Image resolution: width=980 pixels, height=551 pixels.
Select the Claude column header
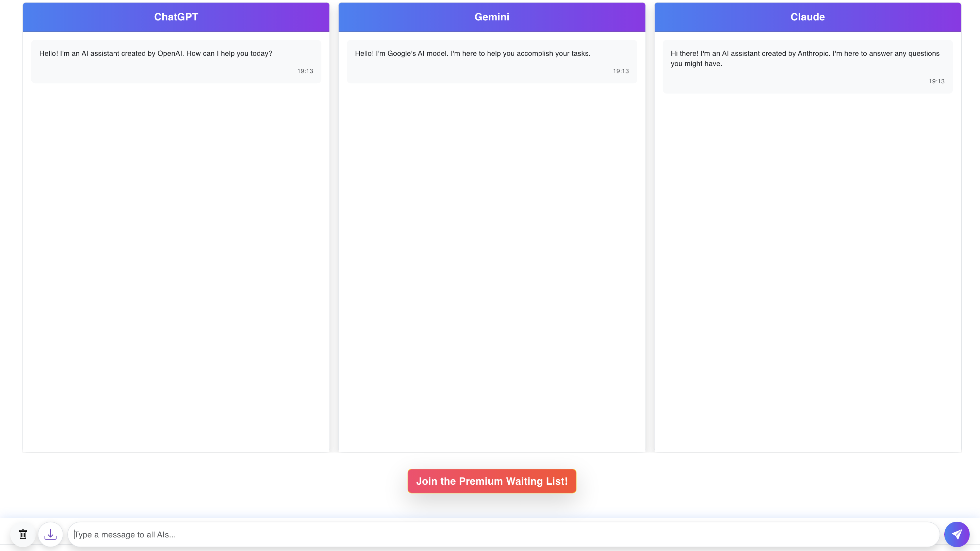point(807,17)
